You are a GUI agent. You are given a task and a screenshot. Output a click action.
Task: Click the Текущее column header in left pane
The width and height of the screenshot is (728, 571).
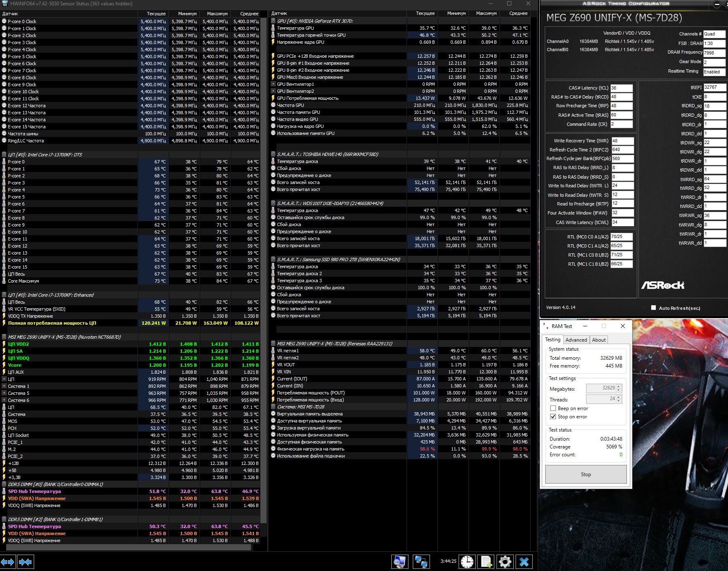153,14
